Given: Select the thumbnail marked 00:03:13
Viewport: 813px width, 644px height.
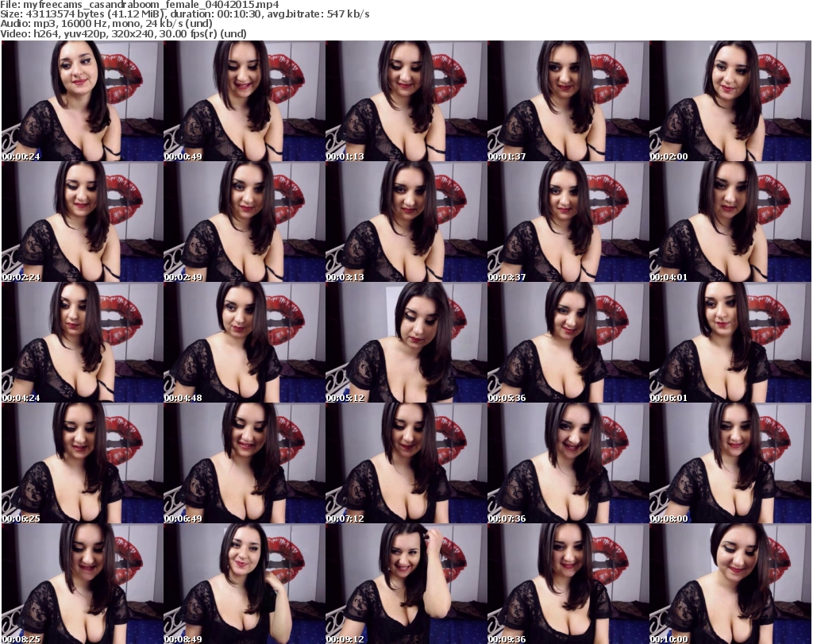Looking at the screenshot, I should (x=406, y=222).
